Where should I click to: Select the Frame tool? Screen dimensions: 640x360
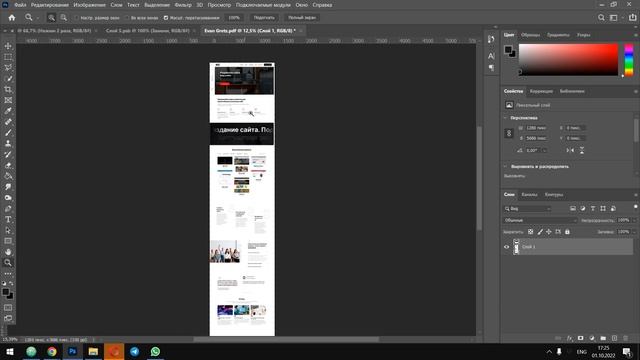(8, 100)
